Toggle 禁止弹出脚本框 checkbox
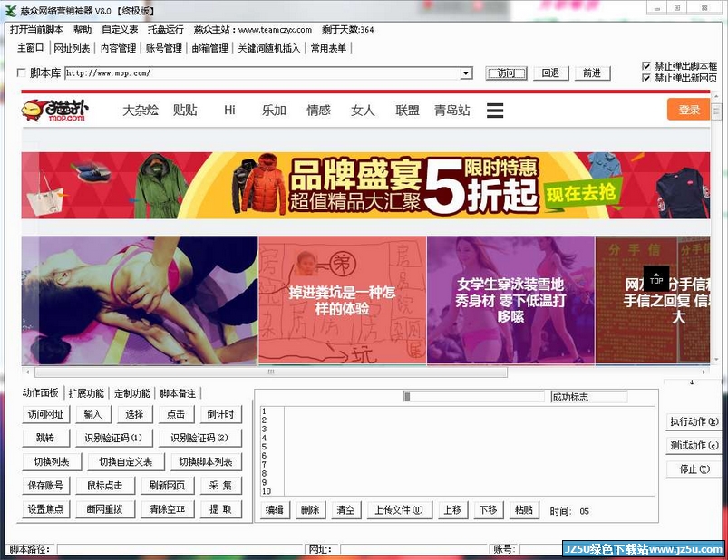 click(x=645, y=66)
